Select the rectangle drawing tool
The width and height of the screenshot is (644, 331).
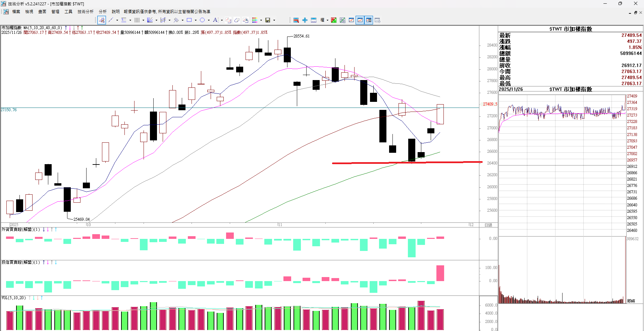click(x=189, y=20)
